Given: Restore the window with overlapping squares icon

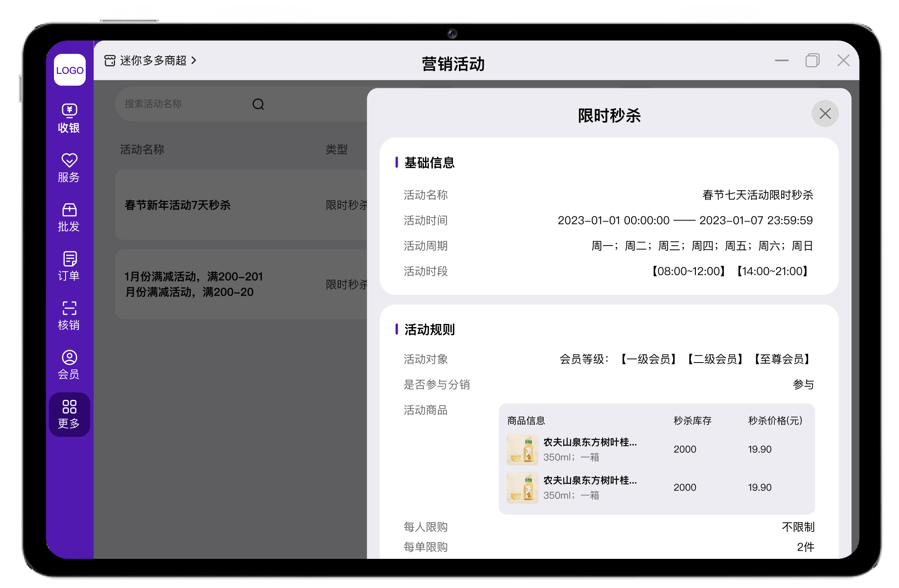Looking at the screenshot, I should point(812,60).
